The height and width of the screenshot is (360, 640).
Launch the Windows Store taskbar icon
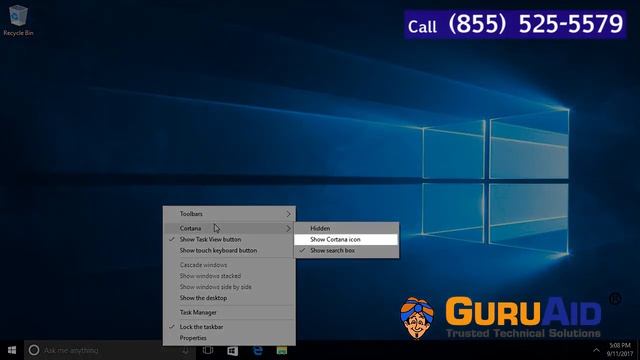(233, 351)
